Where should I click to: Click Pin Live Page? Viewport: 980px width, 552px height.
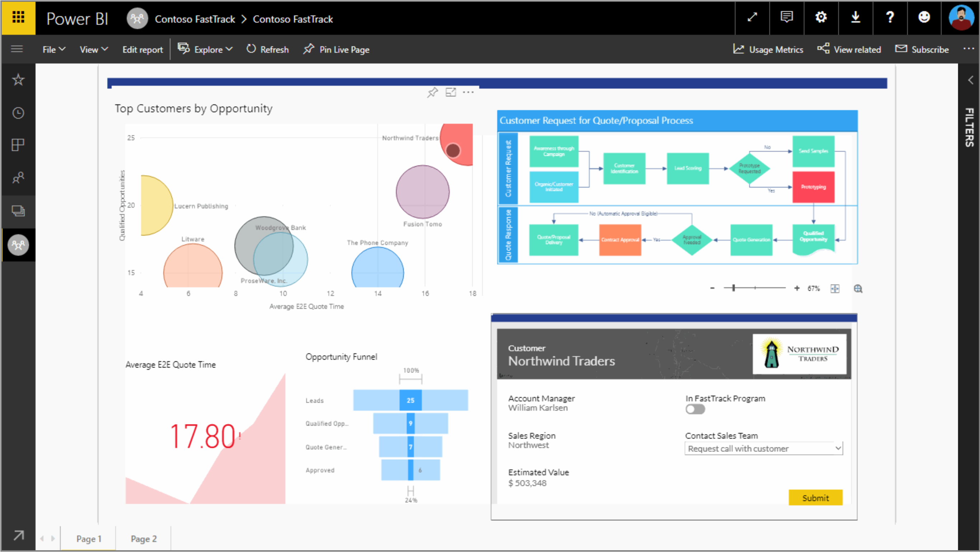point(336,49)
